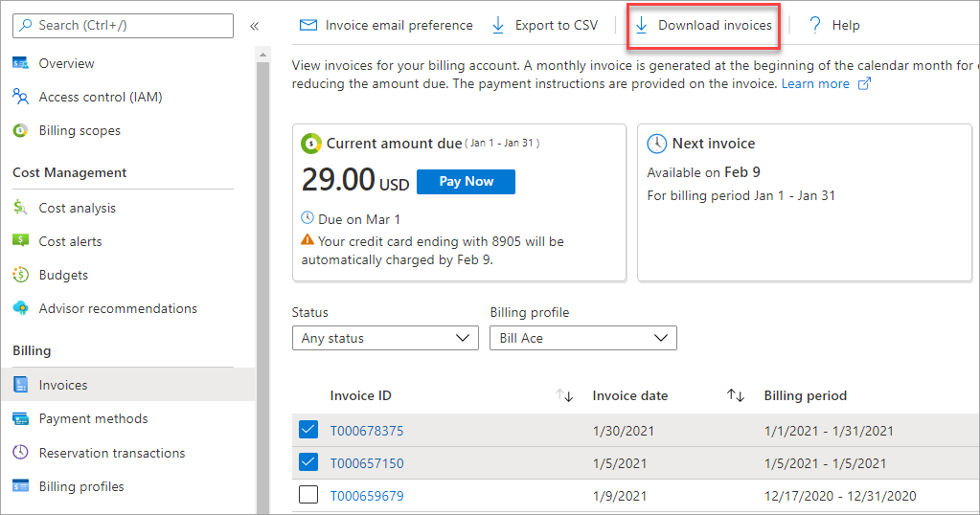Open the Billing profile dropdown

pyautogui.click(x=582, y=338)
